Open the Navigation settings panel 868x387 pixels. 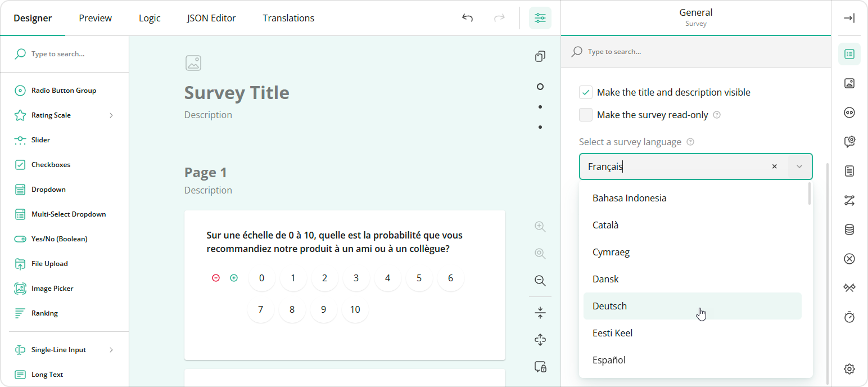[849, 112]
